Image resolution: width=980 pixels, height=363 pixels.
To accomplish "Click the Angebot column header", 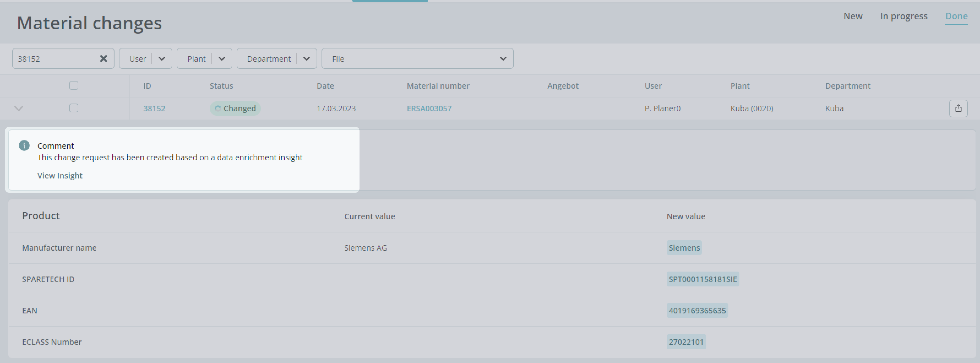I will pos(563,86).
